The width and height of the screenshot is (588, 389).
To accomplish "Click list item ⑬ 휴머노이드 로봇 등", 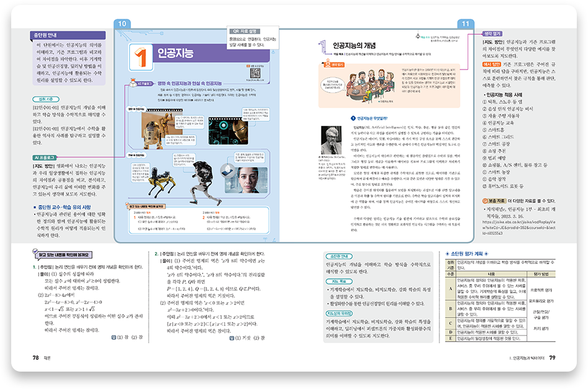I will point(503,186).
